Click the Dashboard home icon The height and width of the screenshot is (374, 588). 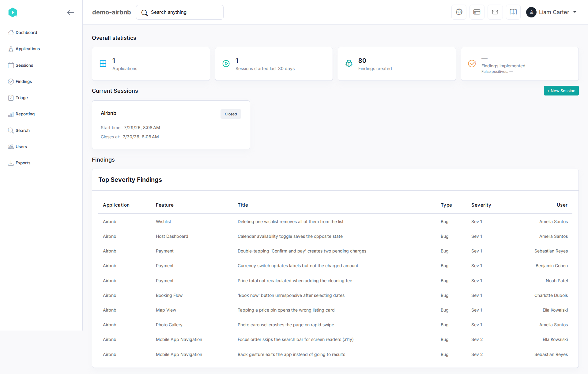[11, 32]
